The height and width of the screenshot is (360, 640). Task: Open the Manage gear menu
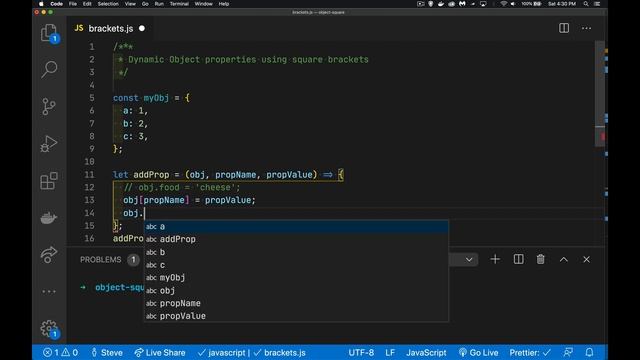pos(49,328)
